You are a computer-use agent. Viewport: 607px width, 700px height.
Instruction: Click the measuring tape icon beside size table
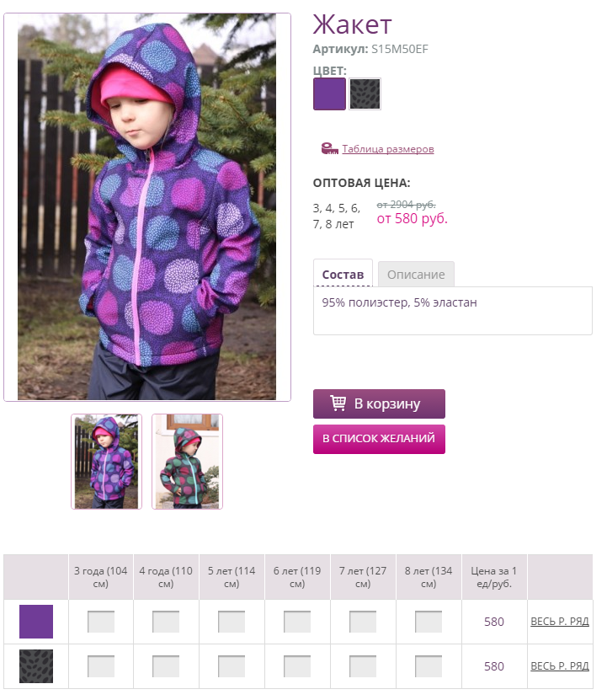(330, 148)
